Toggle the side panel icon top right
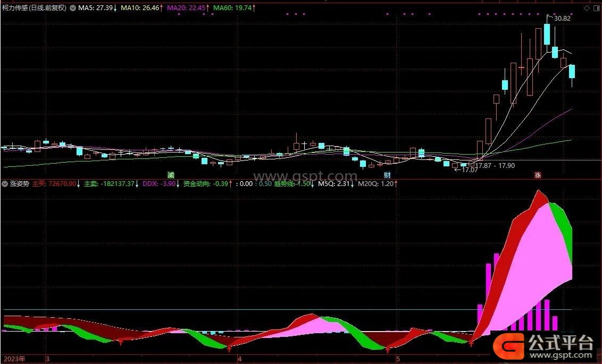 tap(597, 8)
